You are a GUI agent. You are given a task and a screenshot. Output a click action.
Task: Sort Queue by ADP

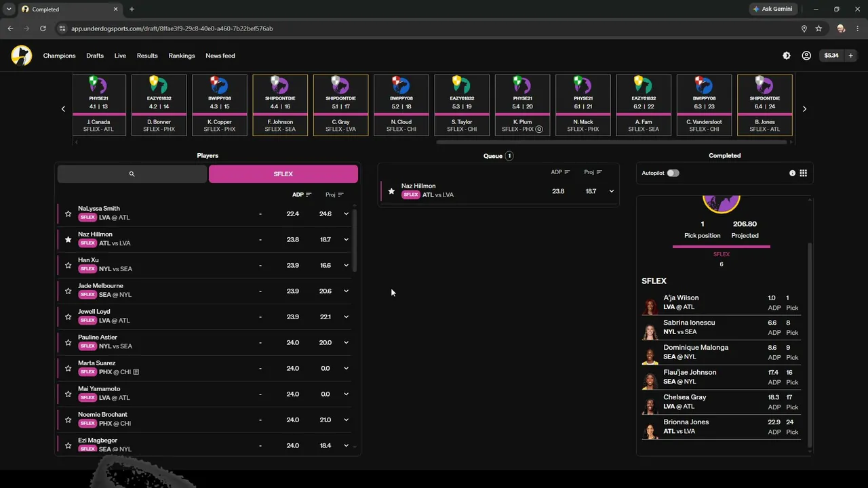pos(561,172)
